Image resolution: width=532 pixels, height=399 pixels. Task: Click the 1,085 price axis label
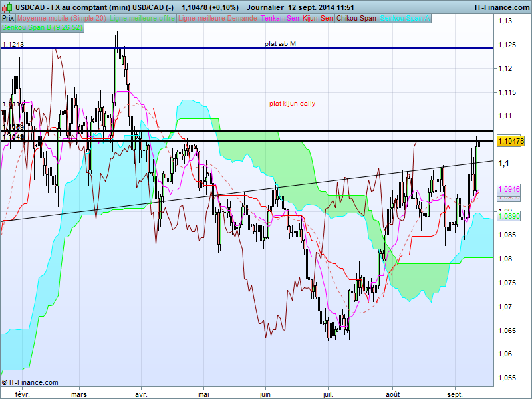[507, 235]
